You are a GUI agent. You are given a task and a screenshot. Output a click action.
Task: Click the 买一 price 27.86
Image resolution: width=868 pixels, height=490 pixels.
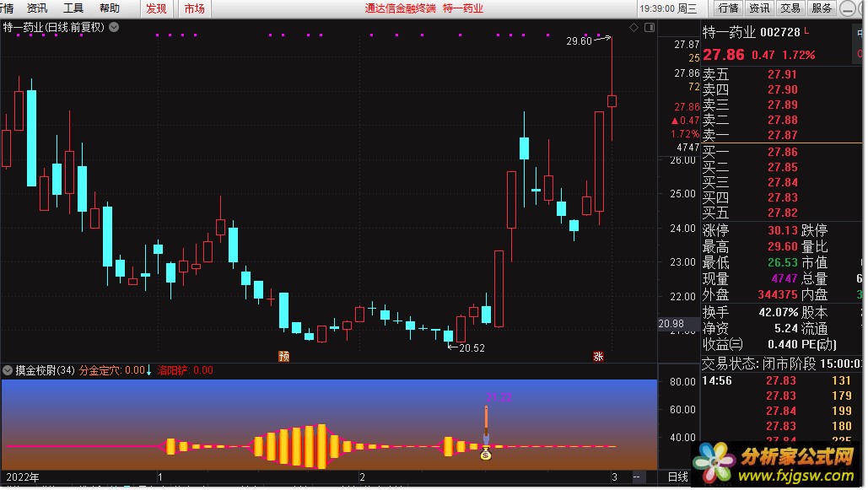click(x=782, y=152)
